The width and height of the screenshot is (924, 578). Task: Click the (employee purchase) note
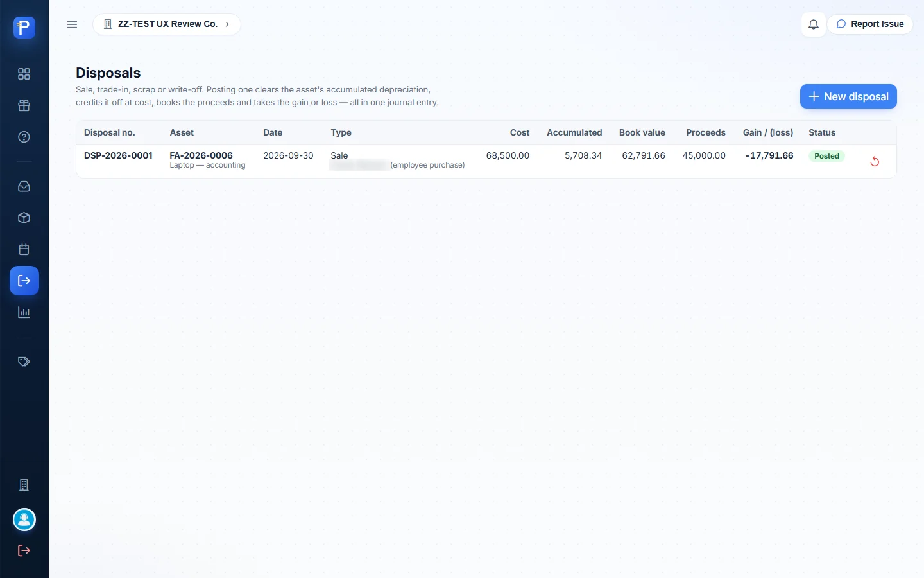click(x=427, y=165)
